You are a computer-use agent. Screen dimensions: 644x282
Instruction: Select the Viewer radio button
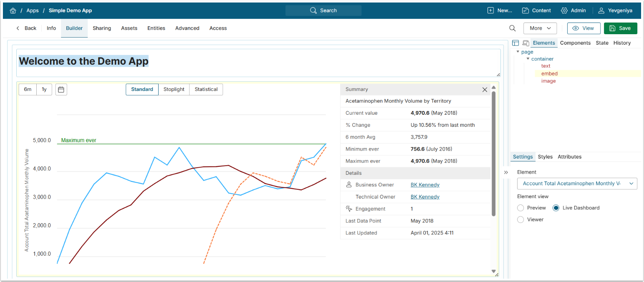(520, 219)
